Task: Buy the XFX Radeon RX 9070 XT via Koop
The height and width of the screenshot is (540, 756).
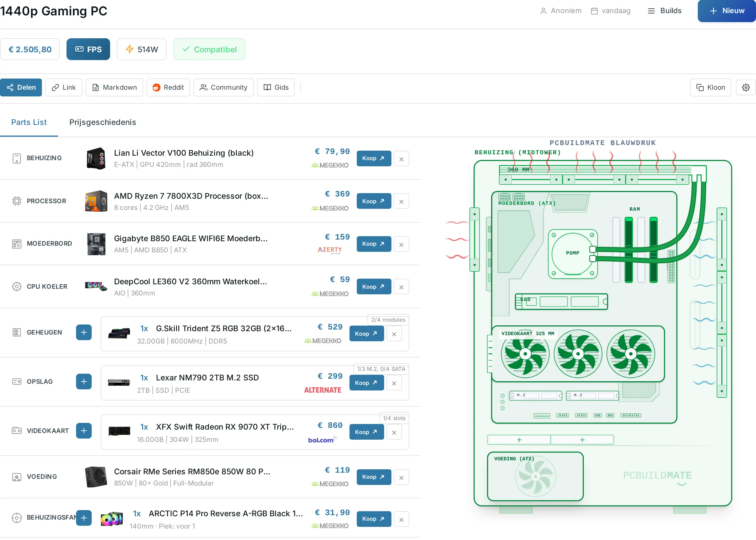Action: (x=366, y=432)
